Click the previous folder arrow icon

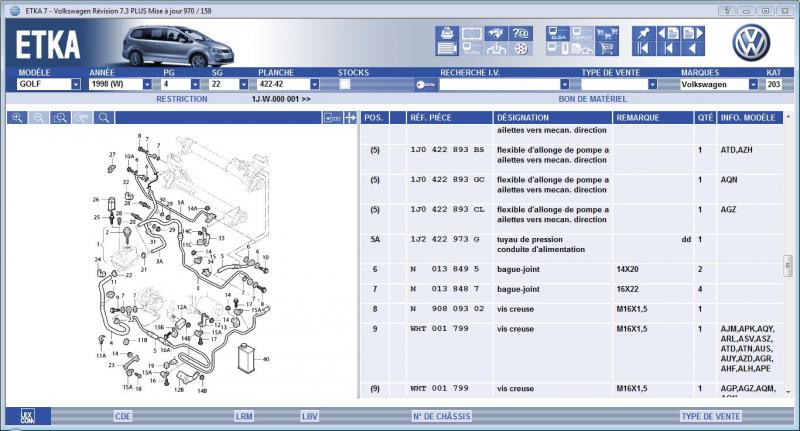pos(668,33)
